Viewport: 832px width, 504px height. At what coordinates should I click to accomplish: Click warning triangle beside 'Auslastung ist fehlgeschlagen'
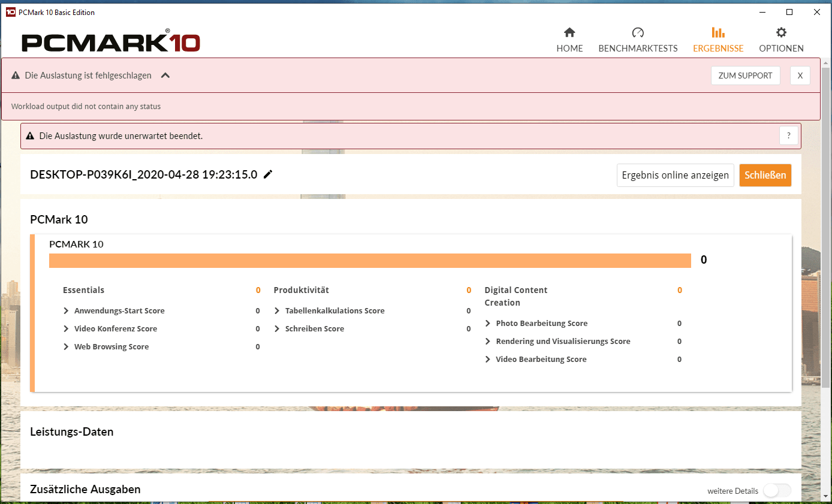click(x=16, y=76)
